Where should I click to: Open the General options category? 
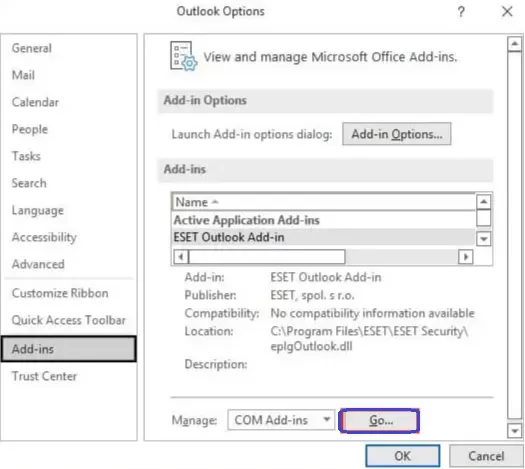31,48
